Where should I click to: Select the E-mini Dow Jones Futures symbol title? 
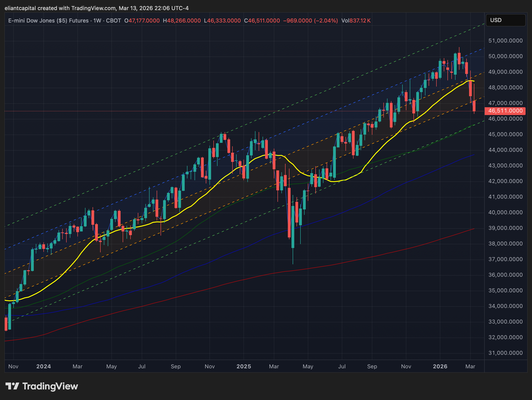[48, 21]
